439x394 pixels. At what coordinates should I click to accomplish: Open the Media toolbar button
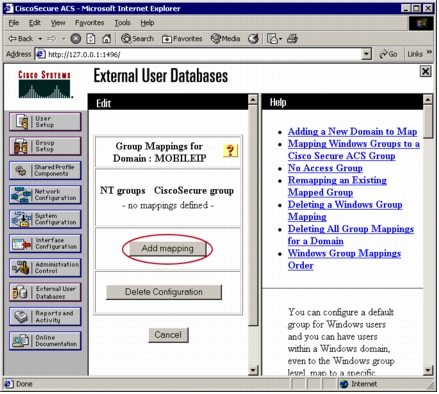[x=225, y=39]
